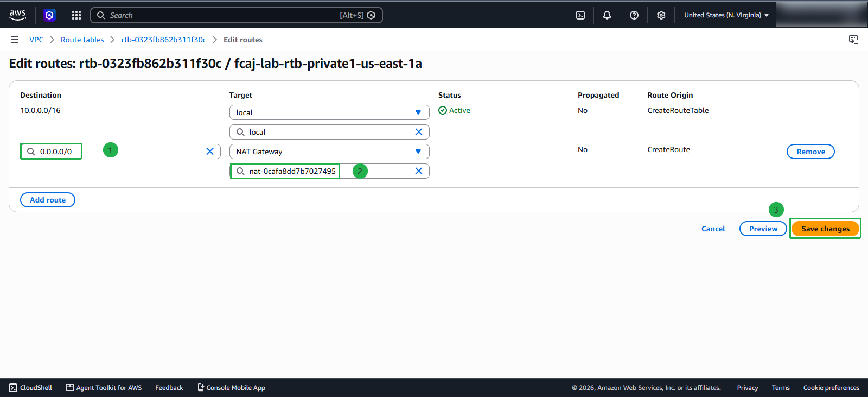Toggle the side navigation hamburger menu
The height and width of the screenshot is (397, 868).
(x=15, y=40)
